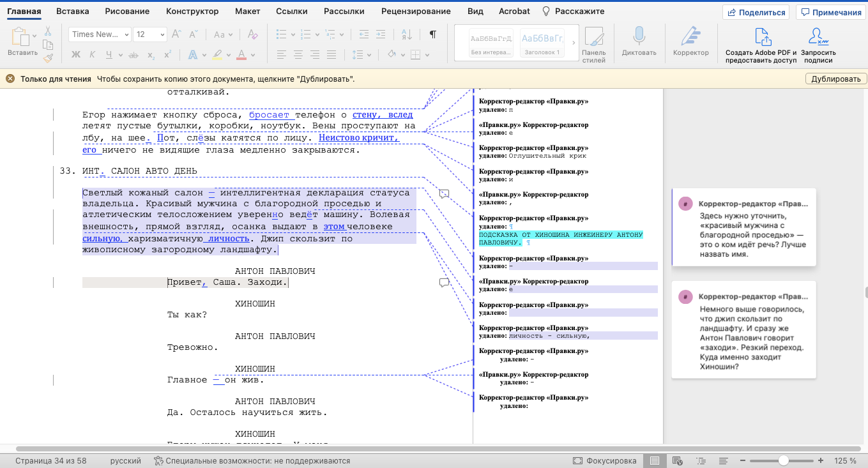Click the Copy icon

(x=48, y=44)
